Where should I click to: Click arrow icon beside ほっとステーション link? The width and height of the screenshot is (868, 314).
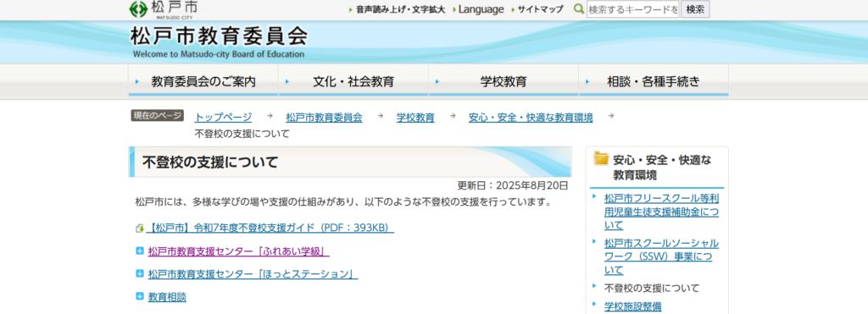point(140,273)
